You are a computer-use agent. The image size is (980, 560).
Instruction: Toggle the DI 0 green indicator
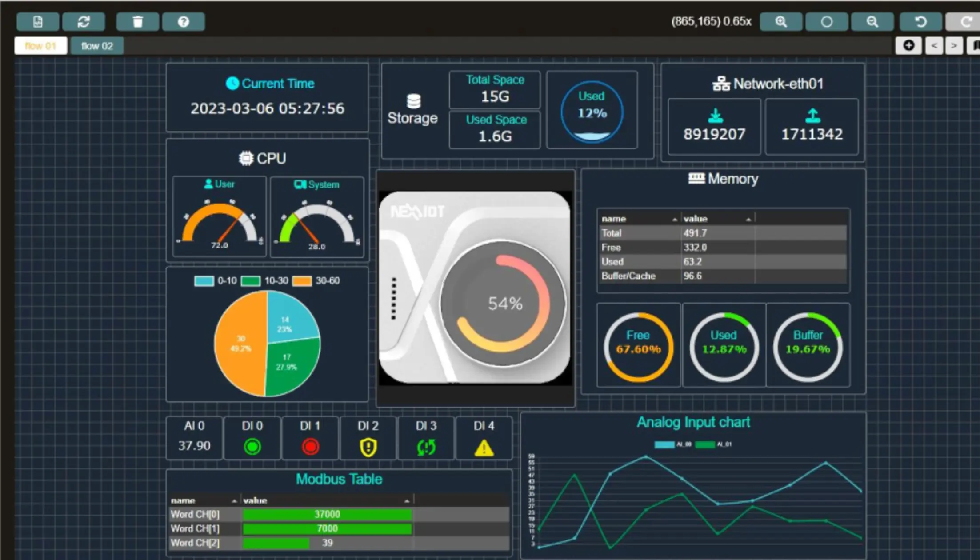(252, 447)
